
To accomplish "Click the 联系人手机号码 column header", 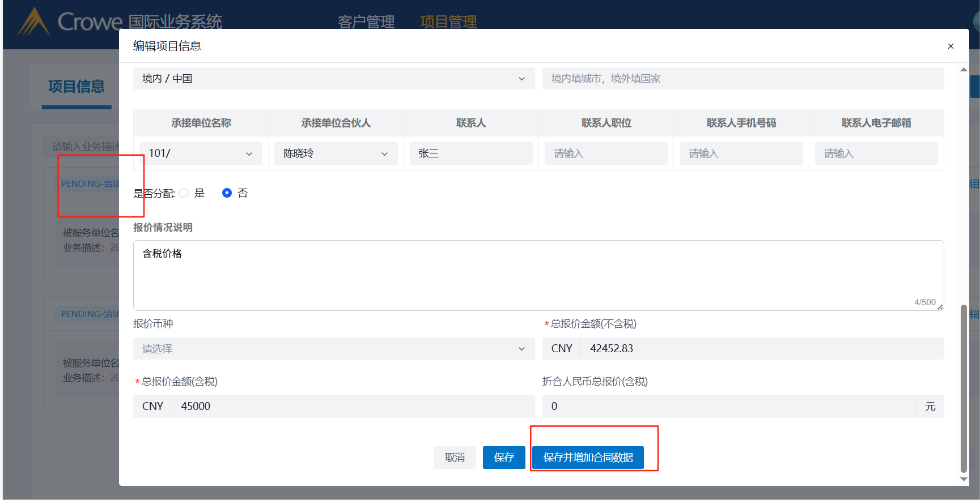I will click(x=741, y=123).
